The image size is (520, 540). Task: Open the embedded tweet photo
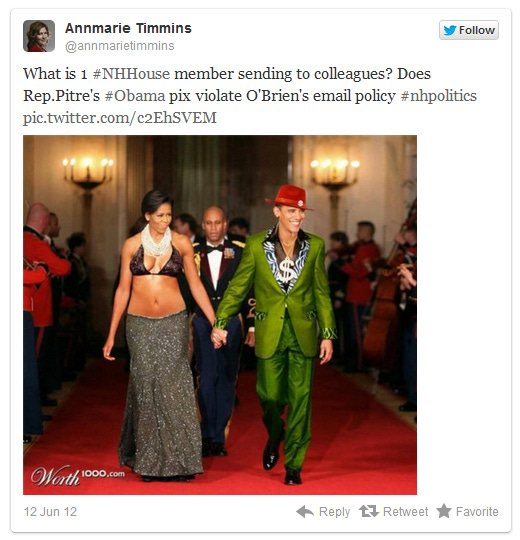[x=220, y=315]
